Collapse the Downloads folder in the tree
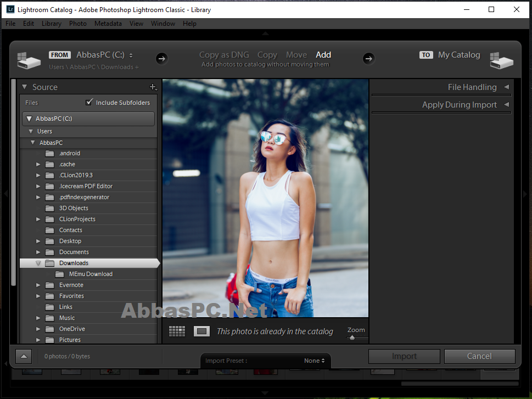532x399 pixels. pos(38,263)
